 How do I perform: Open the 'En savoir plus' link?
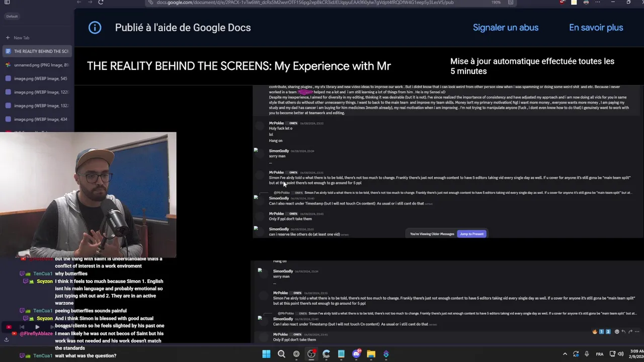[596, 28]
